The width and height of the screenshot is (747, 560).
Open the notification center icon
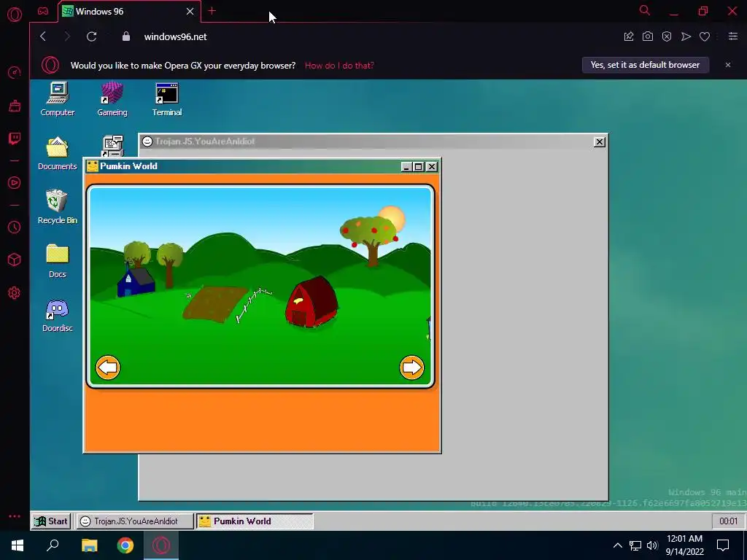click(723, 545)
